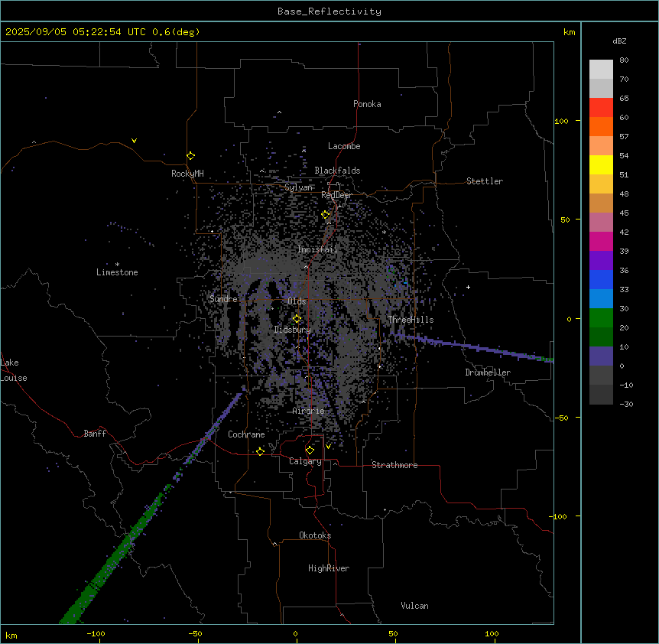Click the Ponoka city label
Screen dimensions: 659x644
click(x=367, y=104)
